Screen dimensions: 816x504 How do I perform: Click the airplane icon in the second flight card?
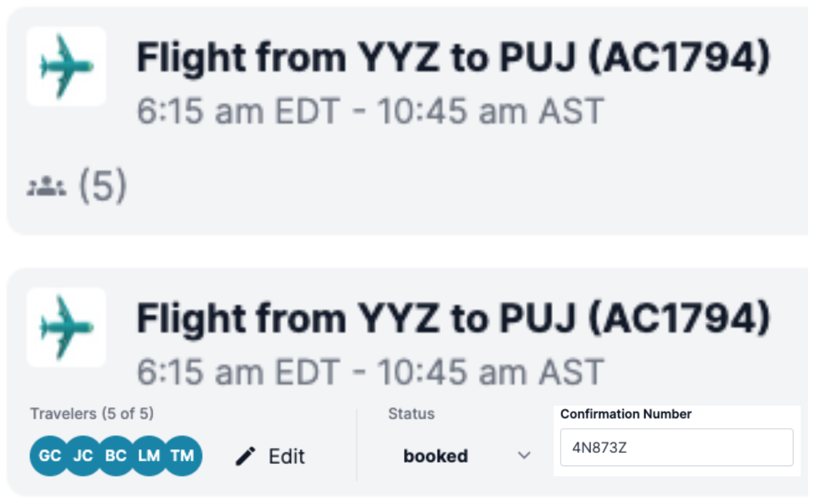(x=66, y=328)
